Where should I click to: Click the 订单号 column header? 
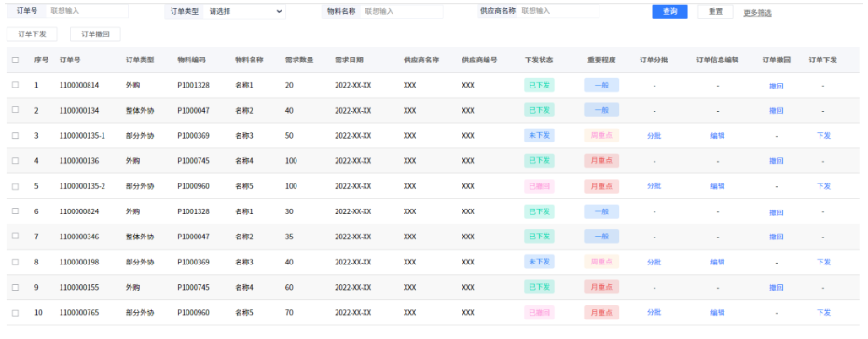point(70,60)
